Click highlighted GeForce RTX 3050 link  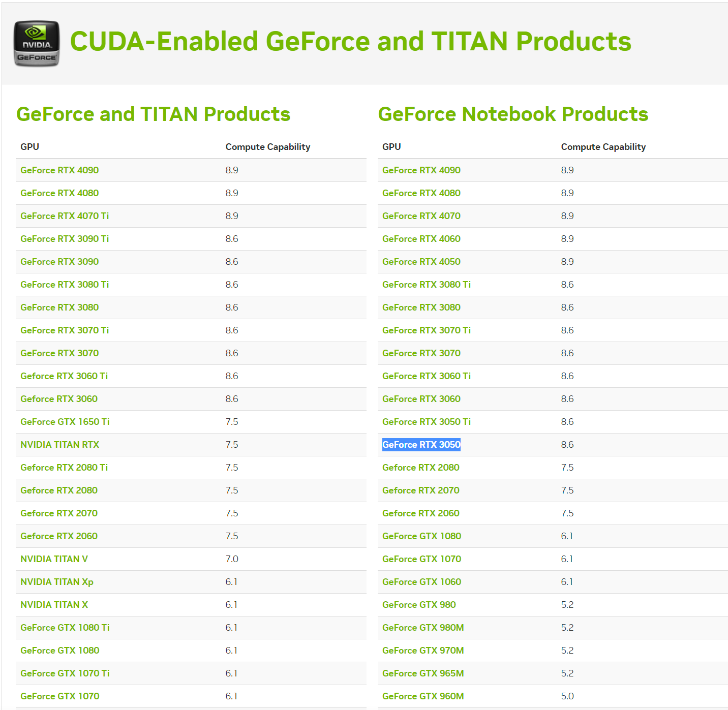coord(421,445)
